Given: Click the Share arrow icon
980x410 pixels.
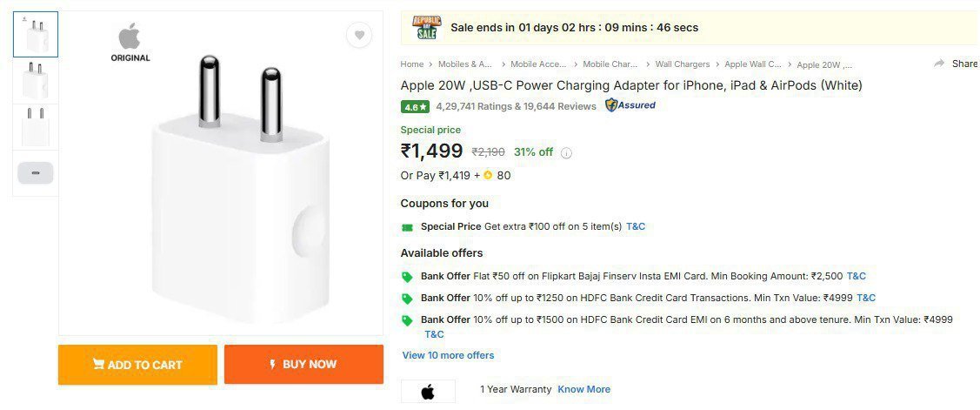Looking at the screenshot, I should click(939, 64).
